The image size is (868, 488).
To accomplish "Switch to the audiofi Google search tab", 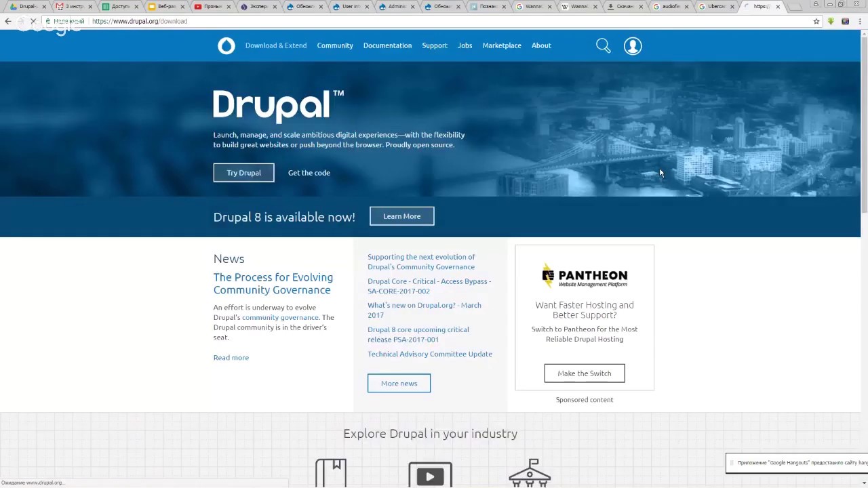I will click(x=671, y=7).
